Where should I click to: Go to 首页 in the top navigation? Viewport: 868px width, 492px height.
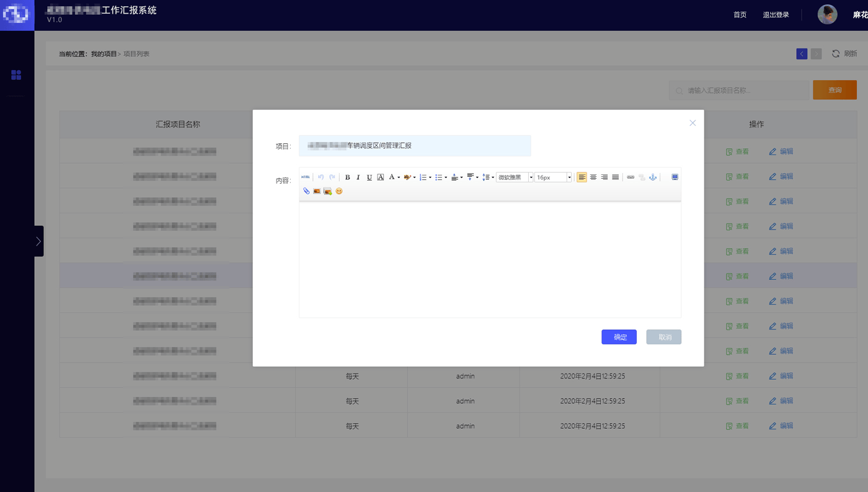(740, 15)
